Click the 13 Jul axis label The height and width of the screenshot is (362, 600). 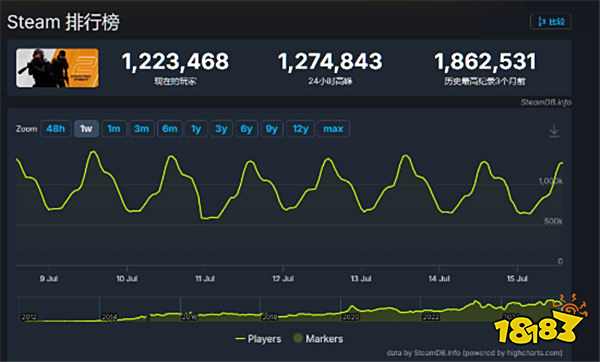point(361,279)
